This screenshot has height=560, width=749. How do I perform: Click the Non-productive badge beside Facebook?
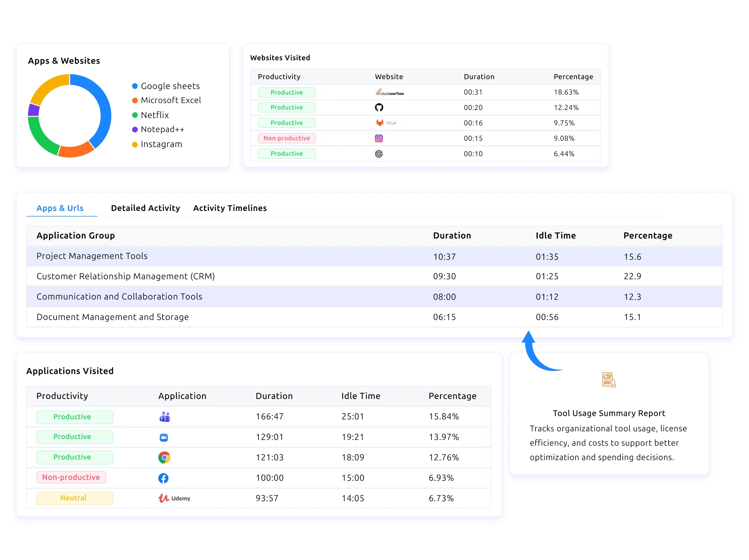pyautogui.click(x=71, y=478)
